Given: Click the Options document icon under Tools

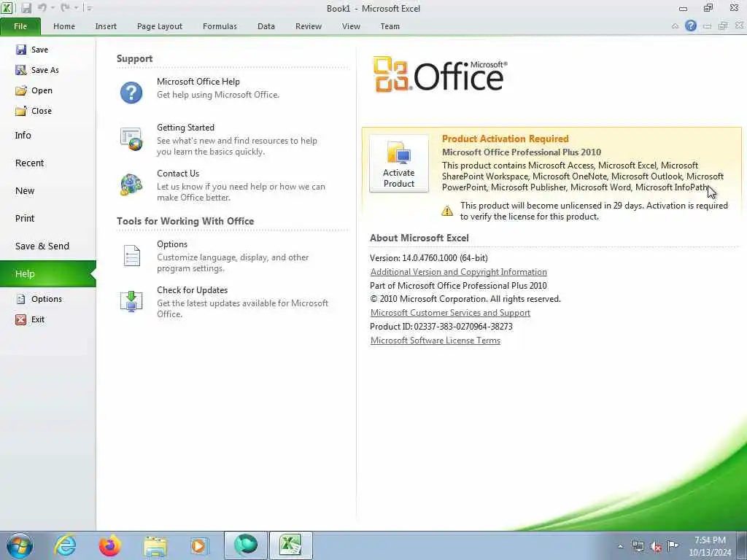Looking at the screenshot, I should (x=131, y=256).
